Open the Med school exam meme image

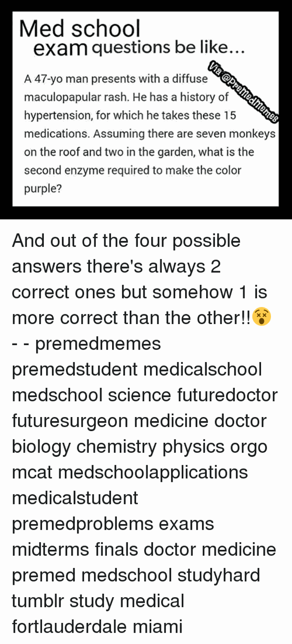click(x=146, y=110)
